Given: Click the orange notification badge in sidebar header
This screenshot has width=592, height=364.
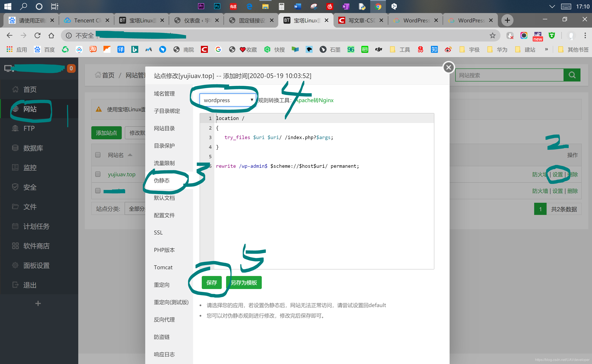Looking at the screenshot, I should (x=71, y=68).
